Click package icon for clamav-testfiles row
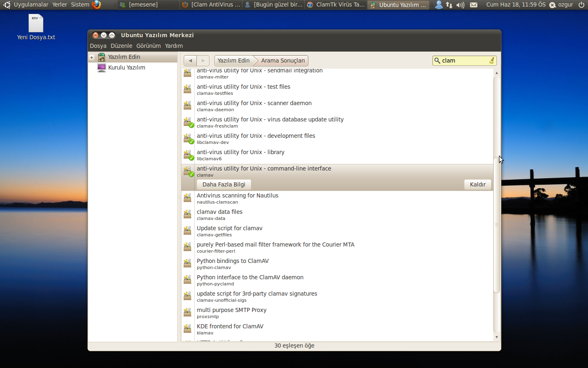 pyautogui.click(x=187, y=89)
